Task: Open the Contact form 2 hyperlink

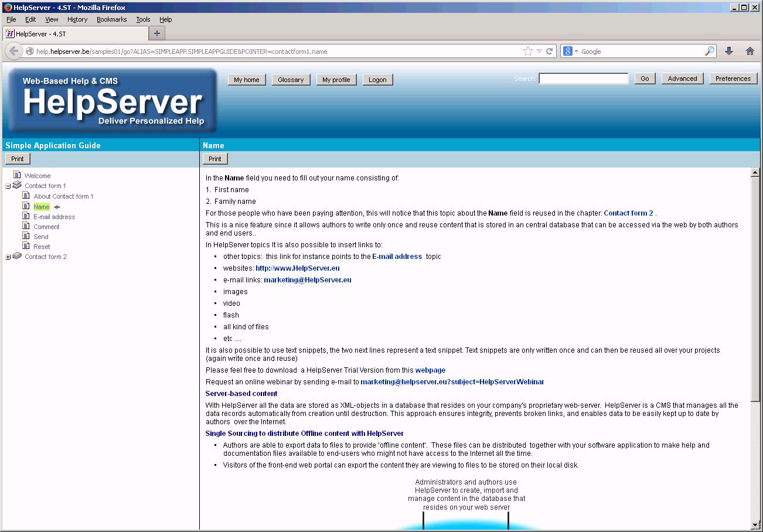Action: tap(628, 213)
